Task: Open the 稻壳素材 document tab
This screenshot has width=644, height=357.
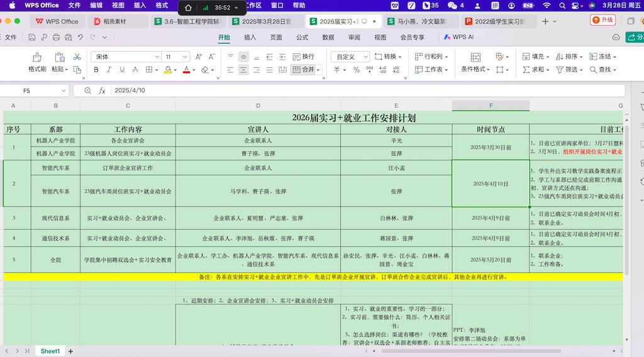Action: click(117, 21)
